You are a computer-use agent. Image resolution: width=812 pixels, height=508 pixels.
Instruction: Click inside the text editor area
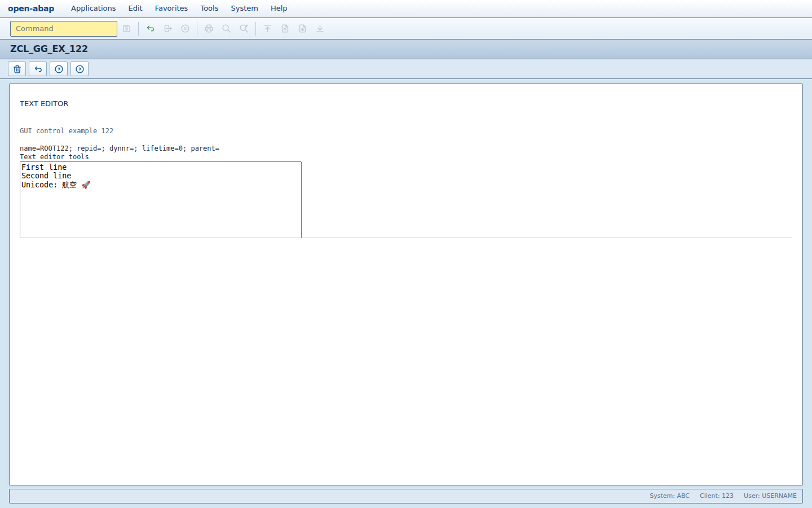tap(161, 200)
